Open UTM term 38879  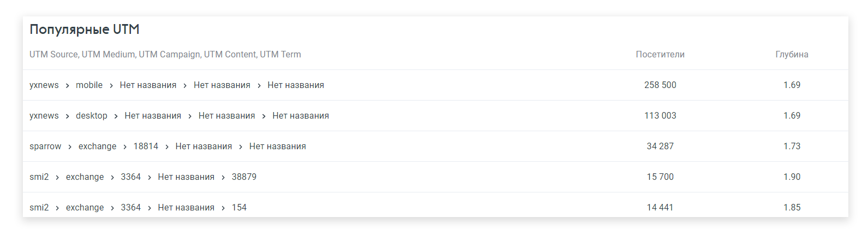click(244, 177)
